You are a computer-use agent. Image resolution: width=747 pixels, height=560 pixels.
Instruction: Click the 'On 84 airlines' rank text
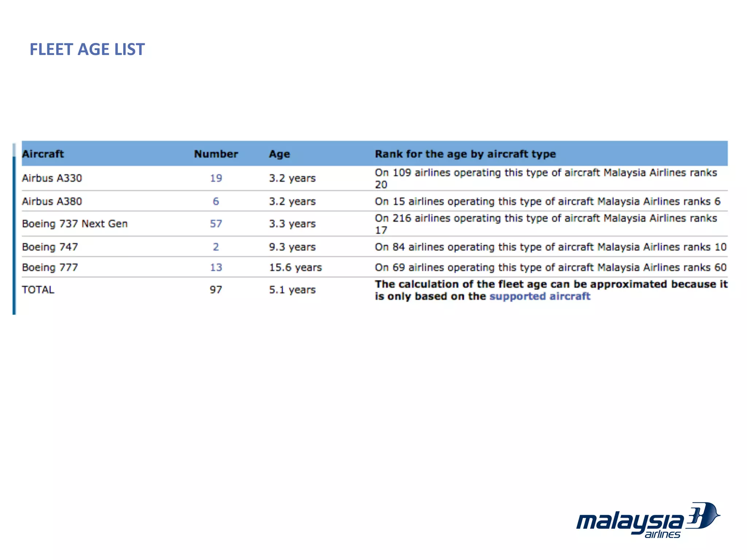click(x=551, y=247)
